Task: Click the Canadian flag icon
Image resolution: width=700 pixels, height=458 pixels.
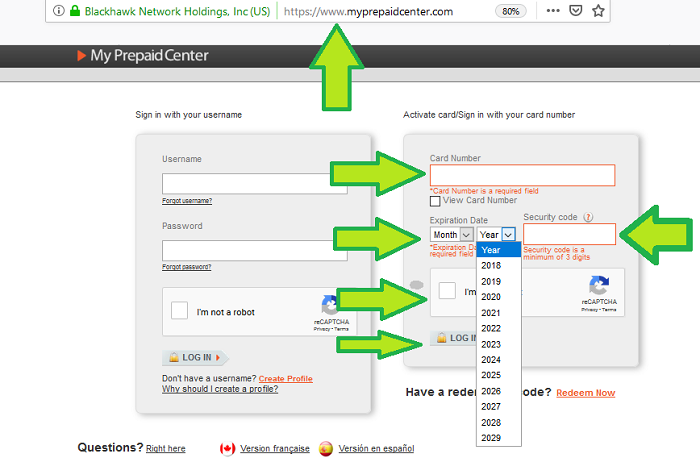Action: click(227, 448)
